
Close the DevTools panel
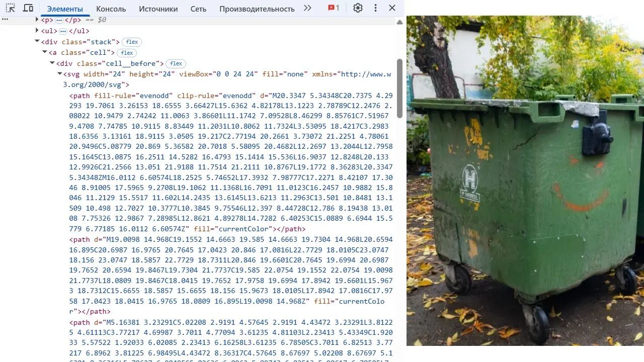tap(392, 8)
